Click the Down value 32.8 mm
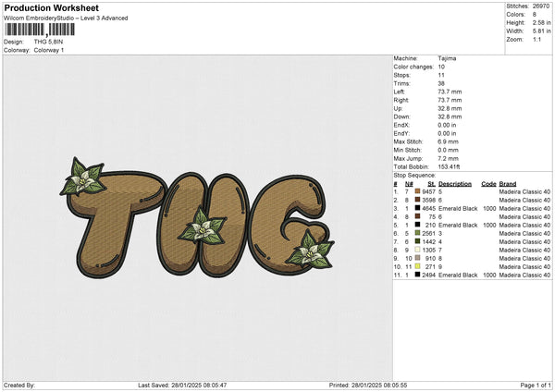Screen dimensions: 555x392 450,116
